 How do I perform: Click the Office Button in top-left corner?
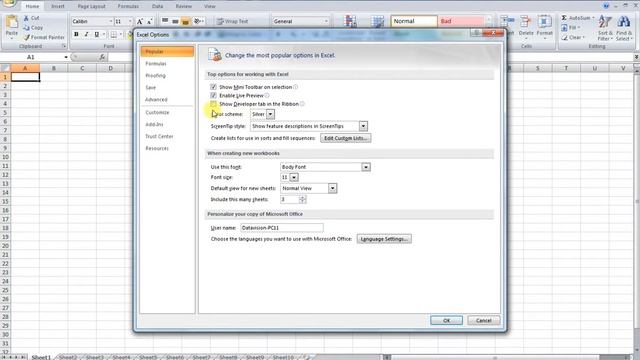9,4
